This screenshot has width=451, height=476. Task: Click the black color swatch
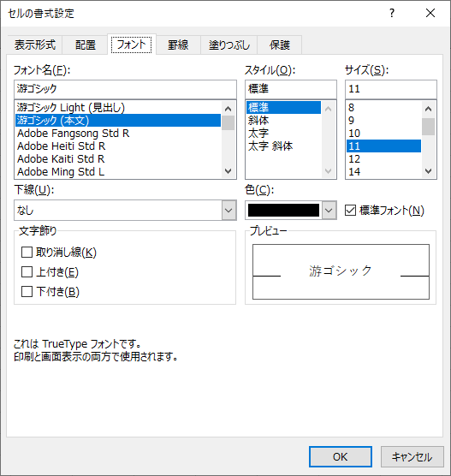(x=283, y=210)
